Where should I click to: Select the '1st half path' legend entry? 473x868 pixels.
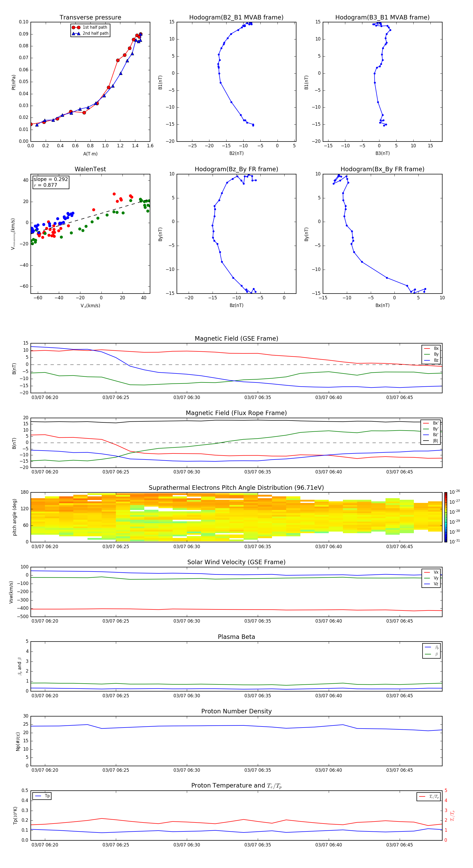click(x=90, y=27)
